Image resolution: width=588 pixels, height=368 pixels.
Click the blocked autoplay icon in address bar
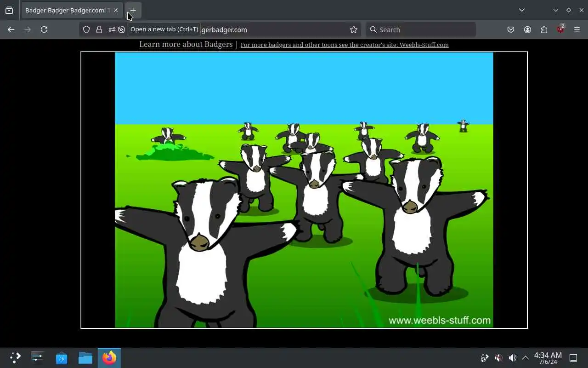pyautogui.click(x=121, y=29)
